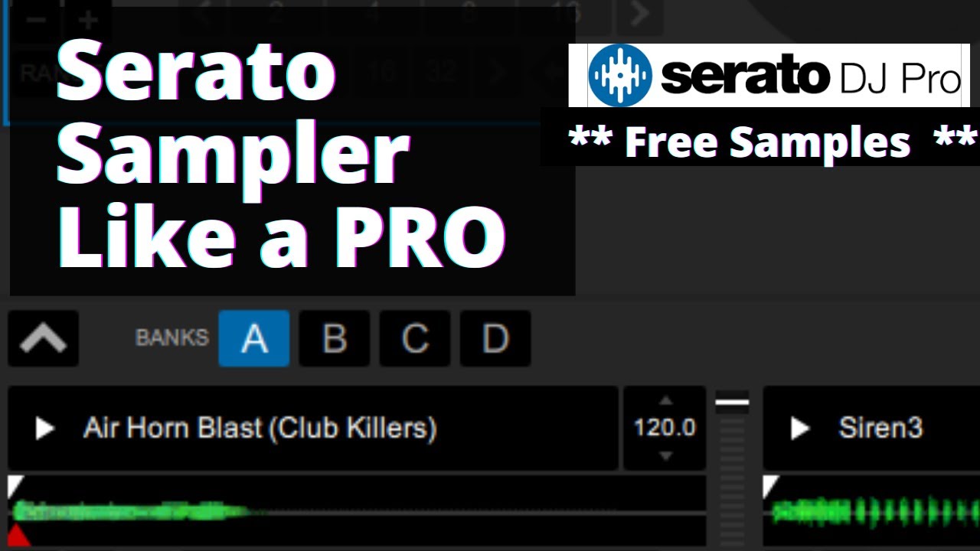Click the red triangle marker under Air Horn waveform

(x=18, y=536)
